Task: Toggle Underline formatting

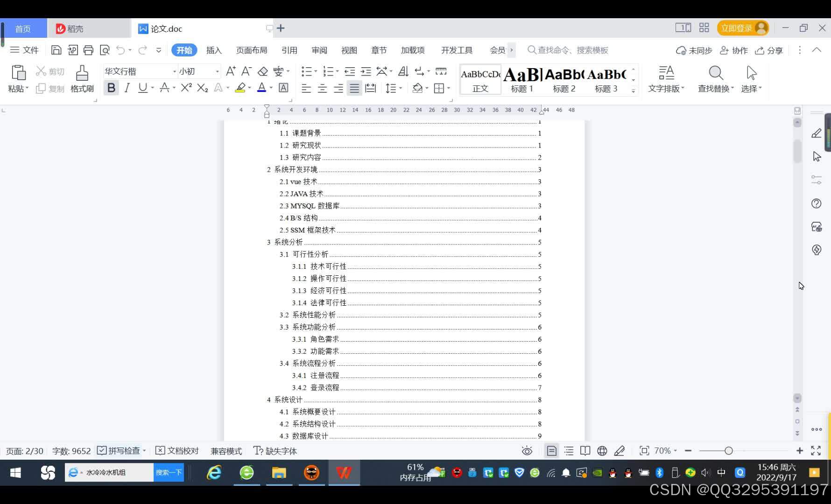Action: point(143,88)
